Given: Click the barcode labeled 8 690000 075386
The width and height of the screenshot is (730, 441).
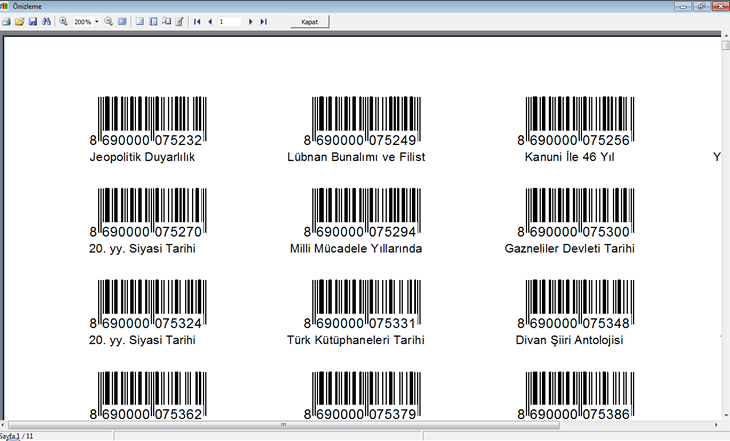Looking at the screenshot, I should point(575,396).
